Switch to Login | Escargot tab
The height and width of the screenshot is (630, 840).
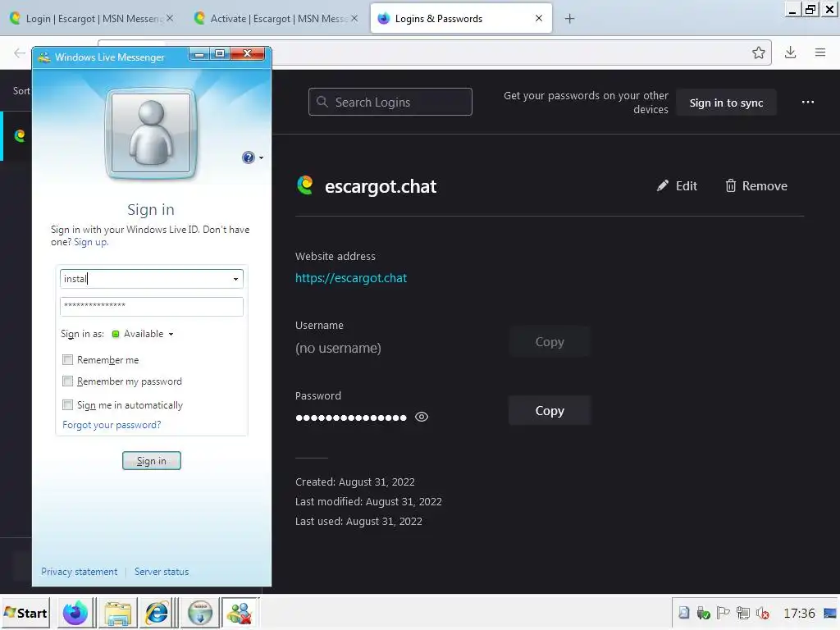[x=91, y=18]
